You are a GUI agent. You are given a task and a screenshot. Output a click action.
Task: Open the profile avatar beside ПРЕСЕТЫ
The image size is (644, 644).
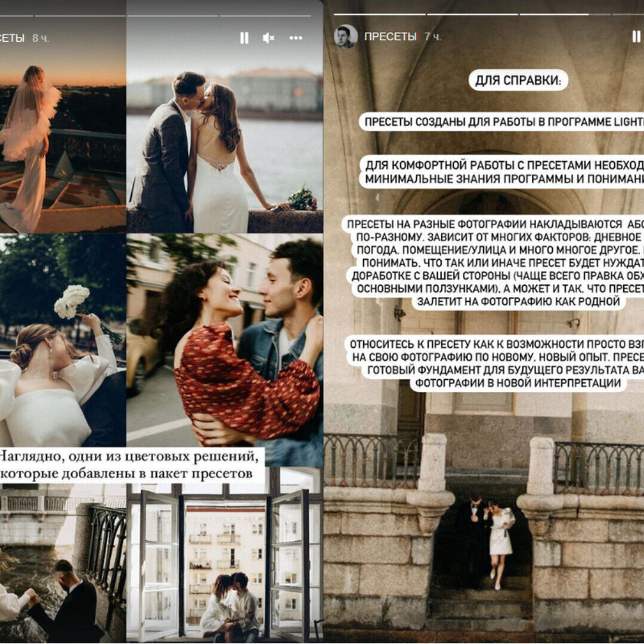345,36
